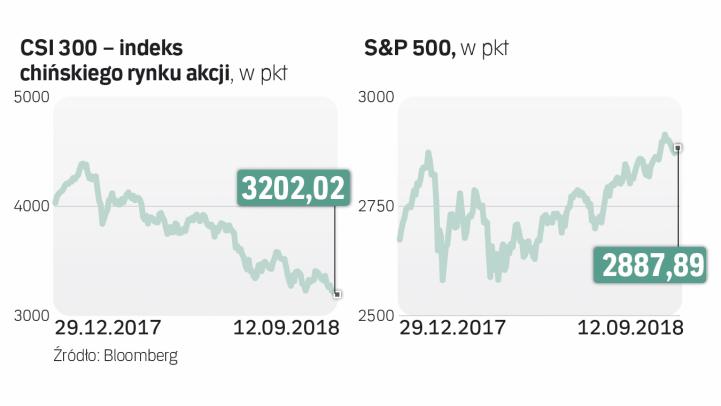Select the S&P 500 end data point marker
The width and height of the screenshot is (721, 406).
(679, 148)
